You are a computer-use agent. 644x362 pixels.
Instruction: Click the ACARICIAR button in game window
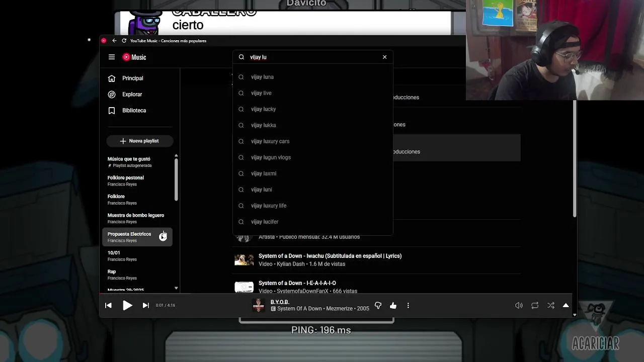pyautogui.click(x=595, y=344)
